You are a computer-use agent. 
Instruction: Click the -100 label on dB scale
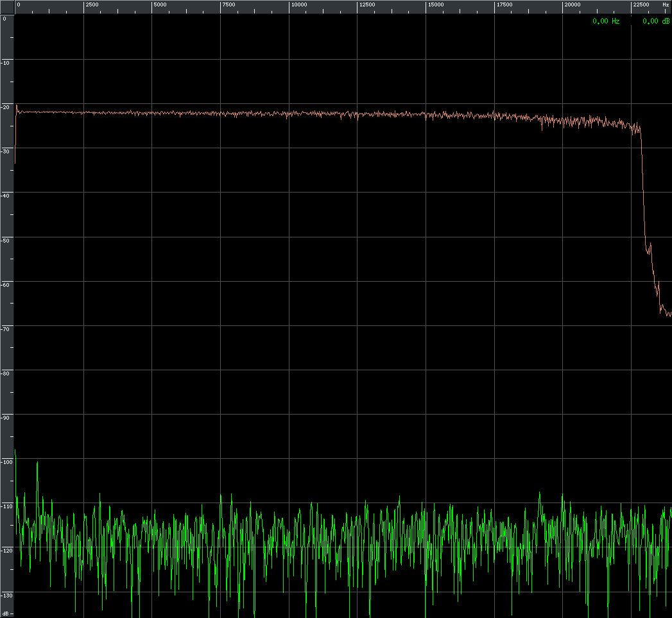tap(7, 462)
